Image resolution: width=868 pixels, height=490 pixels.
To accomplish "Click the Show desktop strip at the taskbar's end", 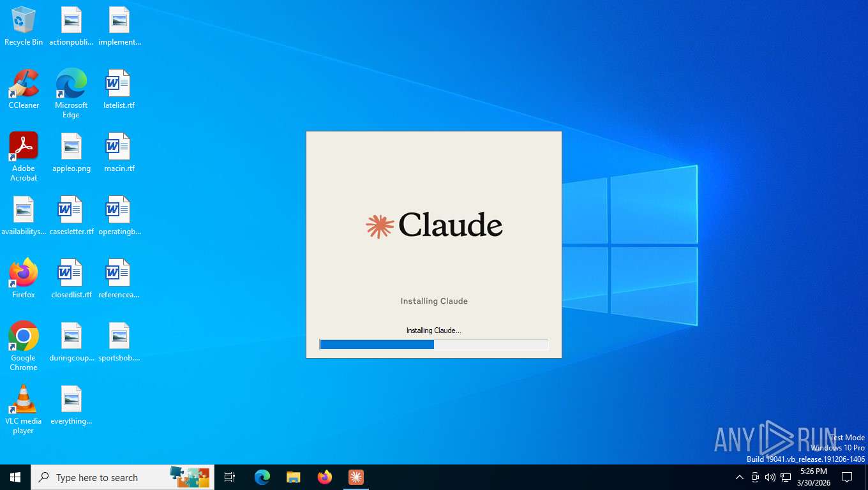I will [865, 477].
